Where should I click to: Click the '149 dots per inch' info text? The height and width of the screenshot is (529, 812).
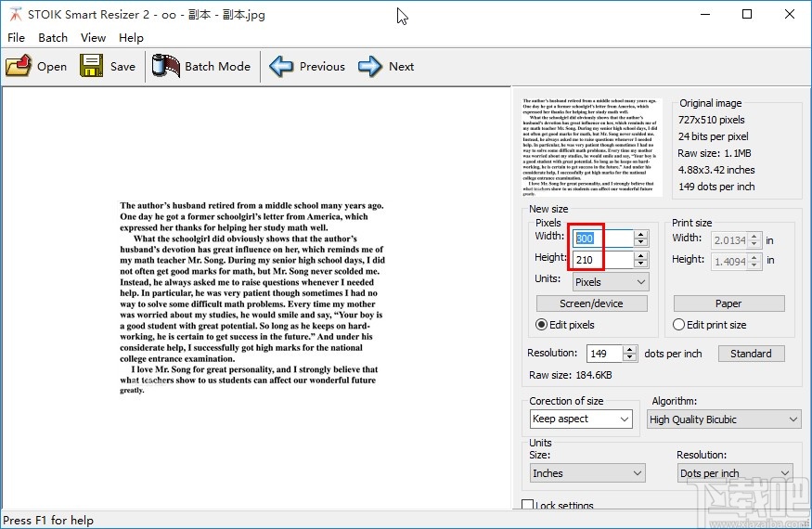716,187
